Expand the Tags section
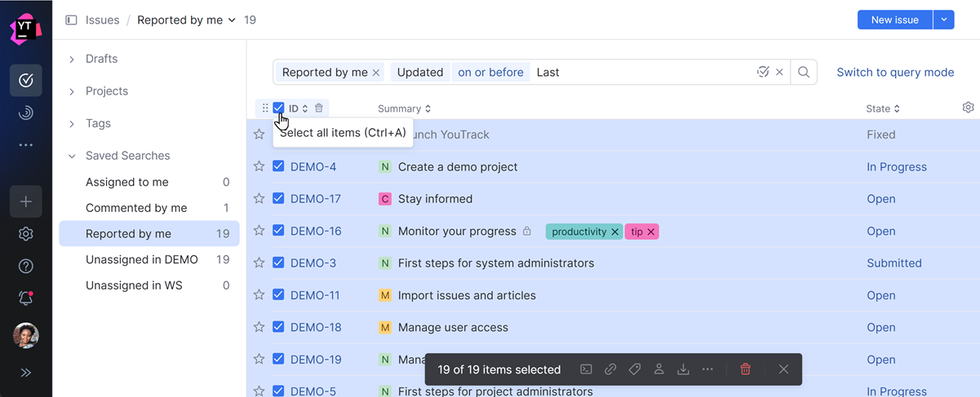This screenshot has width=980, height=397. pos(72,123)
